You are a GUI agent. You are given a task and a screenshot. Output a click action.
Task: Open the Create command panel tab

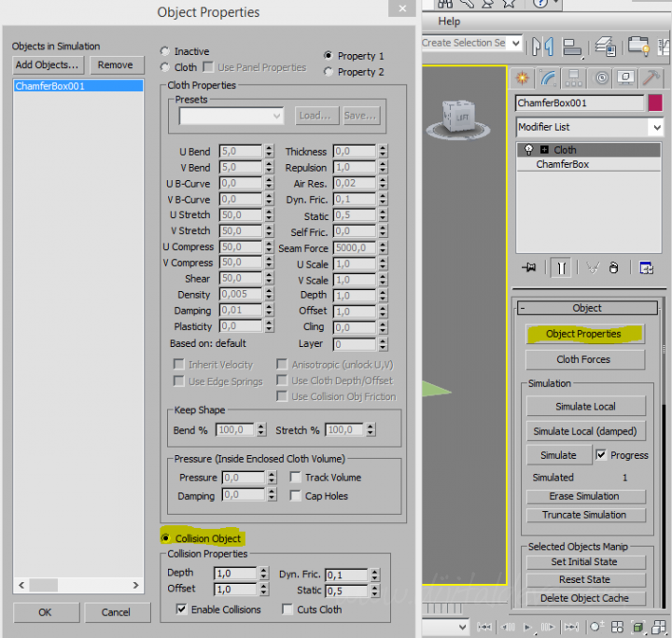click(523, 78)
